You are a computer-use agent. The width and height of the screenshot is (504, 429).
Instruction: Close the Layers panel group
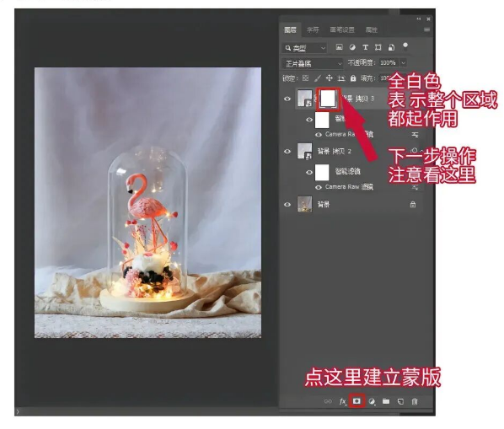click(428, 19)
